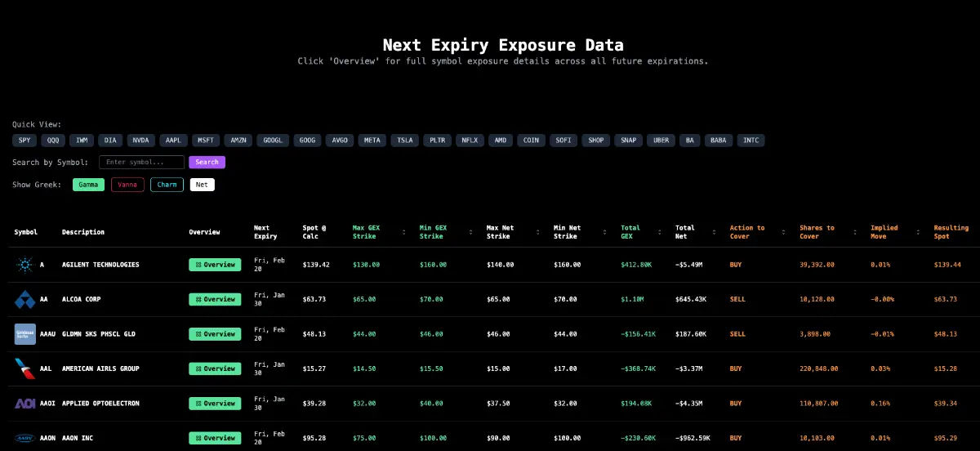Click the Alcoa Corp logo icon
Image resolution: width=980 pixels, height=451 pixels.
coord(24,300)
